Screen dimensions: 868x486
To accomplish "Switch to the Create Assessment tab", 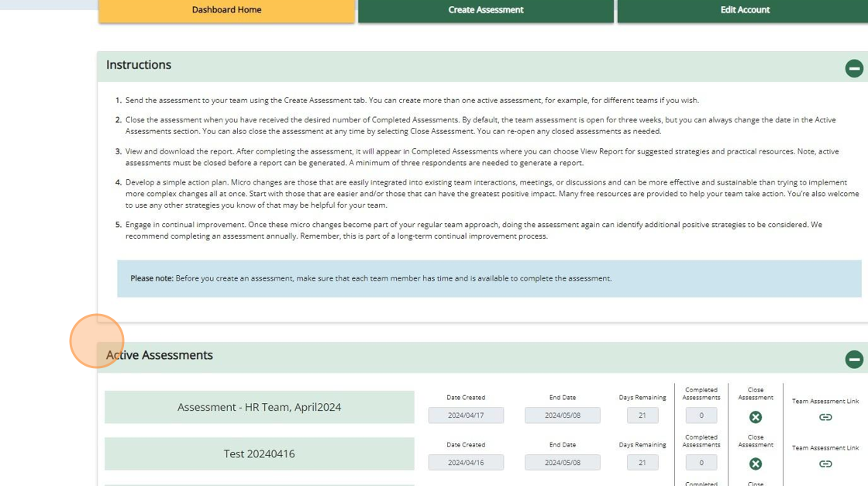I will 485,10.
